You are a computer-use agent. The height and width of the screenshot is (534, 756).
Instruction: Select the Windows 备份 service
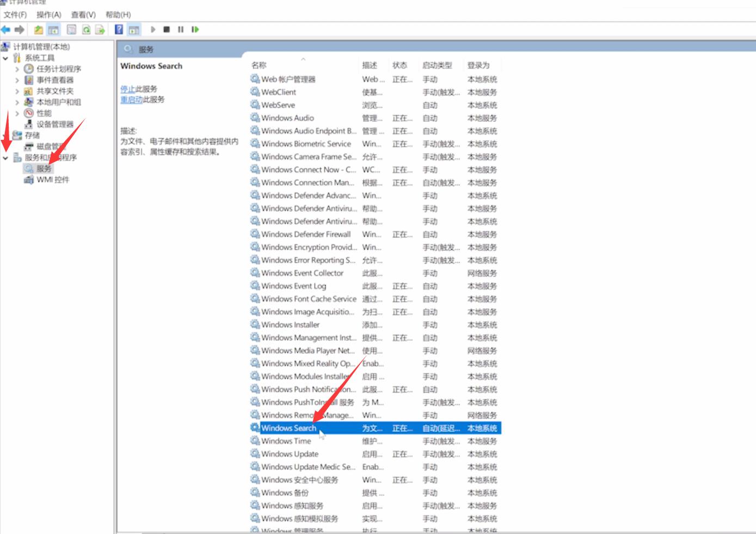[285, 493]
